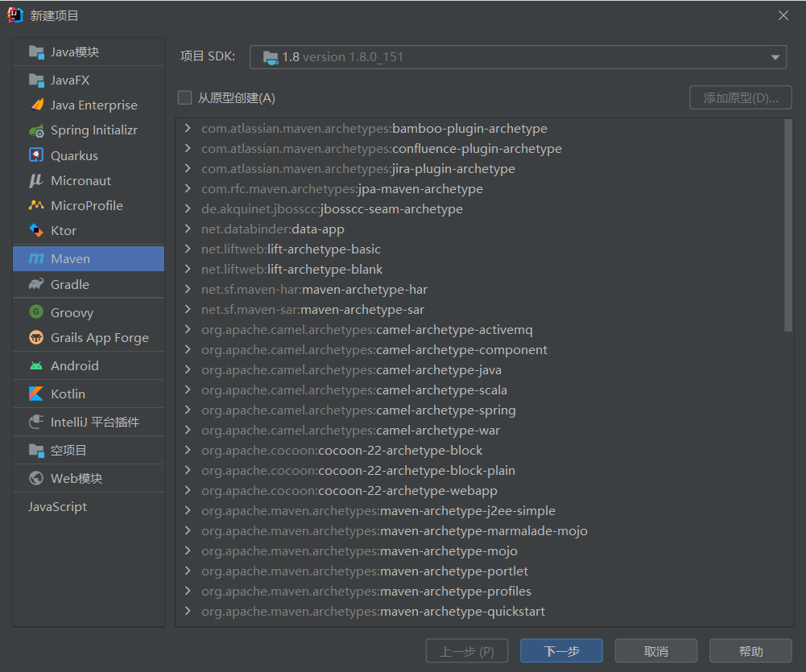Click the Micronaut icon

(x=36, y=180)
